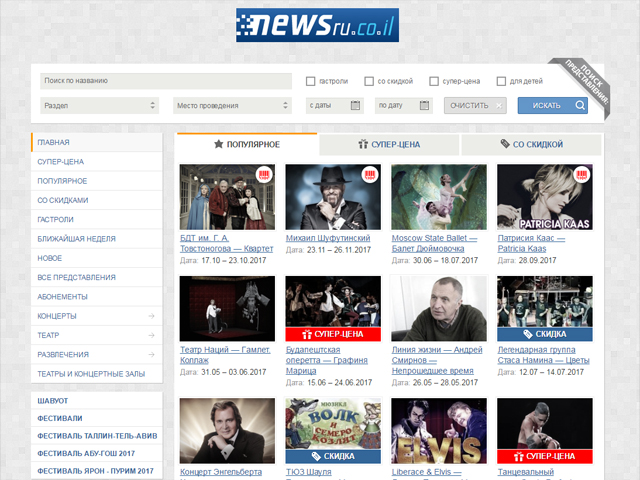This screenshot has width=640, height=480.
Task: Click the Moscow State Ballet thumbnail image
Action: [x=439, y=197]
